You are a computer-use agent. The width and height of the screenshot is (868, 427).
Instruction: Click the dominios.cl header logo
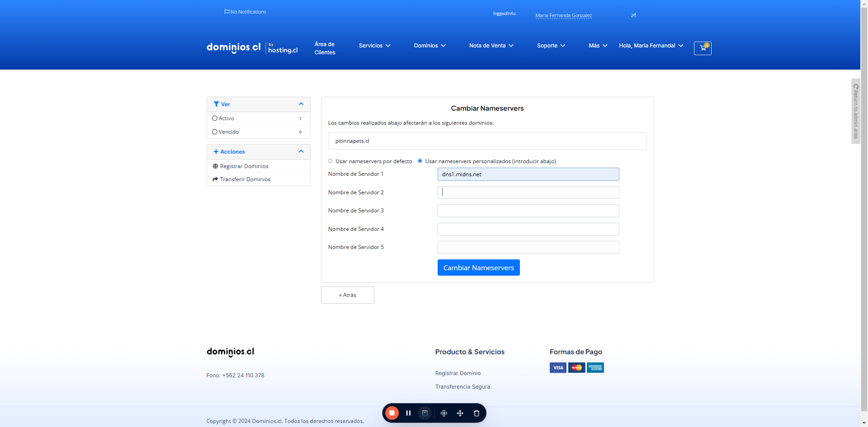[233, 47]
